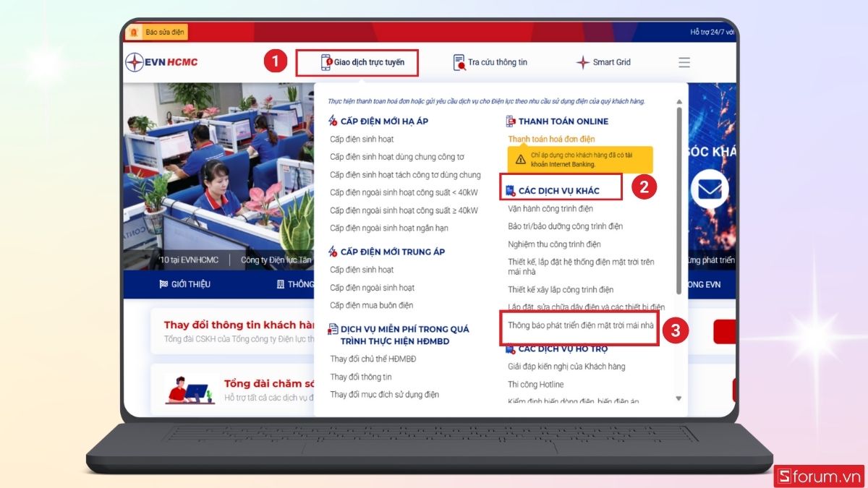Open the Smart Grid menu
This screenshot has height=488, width=868.
tap(603, 62)
